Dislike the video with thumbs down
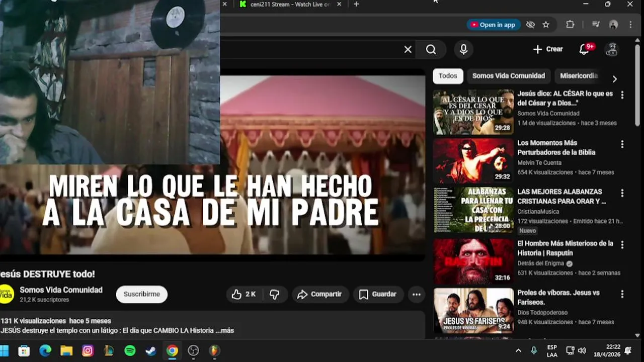The image size is (644, 362). tap(275, 294)
